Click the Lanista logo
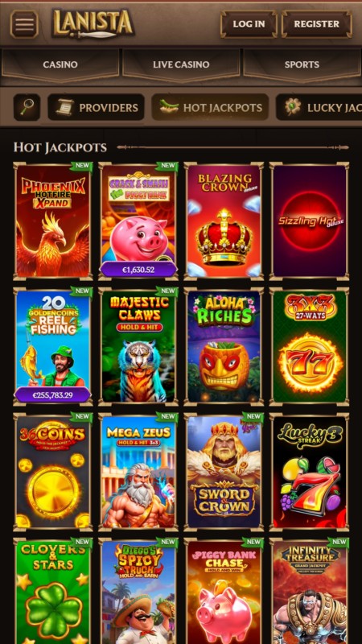This screenshot has width=362, height=644. [x=93, y=23]
